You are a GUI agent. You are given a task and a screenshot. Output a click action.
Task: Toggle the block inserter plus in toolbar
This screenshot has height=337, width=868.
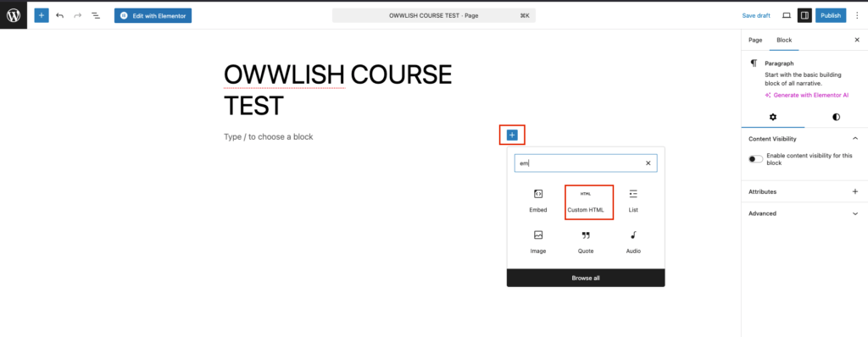click(42, 15)
